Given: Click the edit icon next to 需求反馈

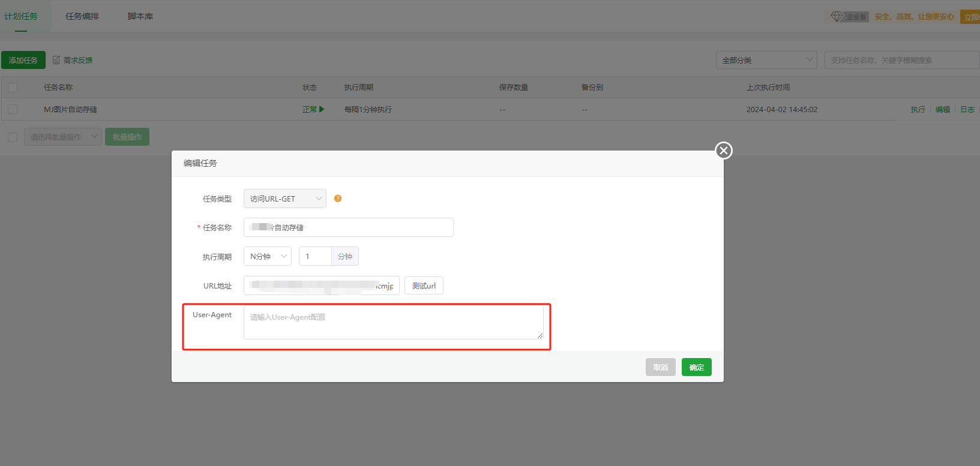Looking at the screenshot, I should [56, 60].
